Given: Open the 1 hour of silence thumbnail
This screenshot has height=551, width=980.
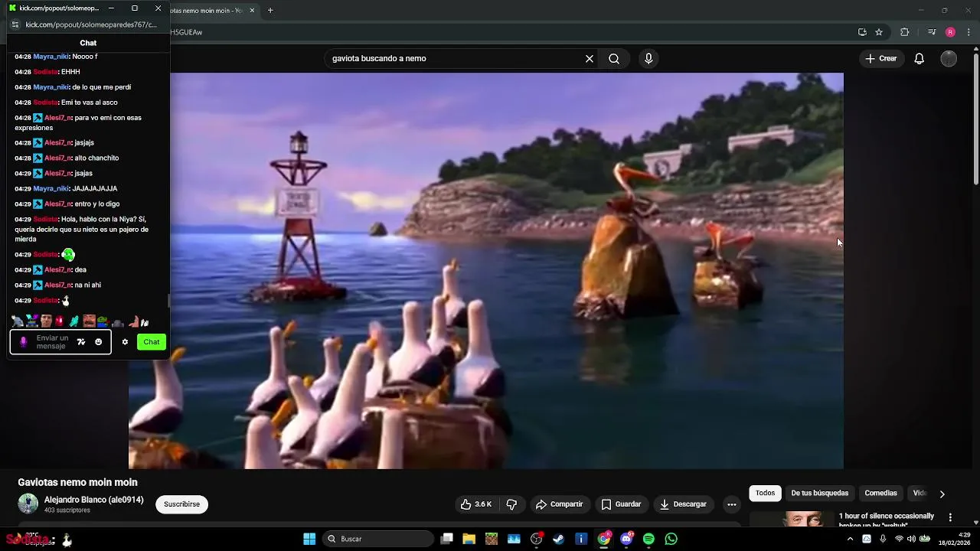Looking at the screenshot, I should pos(792,519).
